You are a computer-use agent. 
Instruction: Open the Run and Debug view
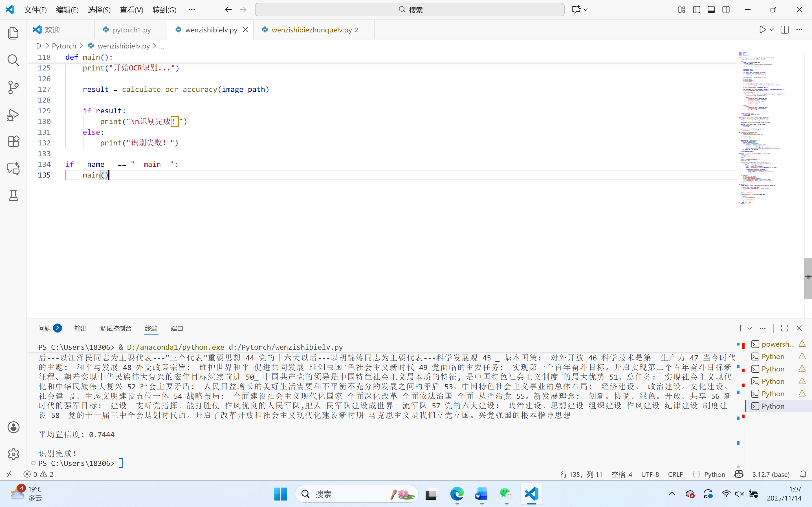coord(13,115)
